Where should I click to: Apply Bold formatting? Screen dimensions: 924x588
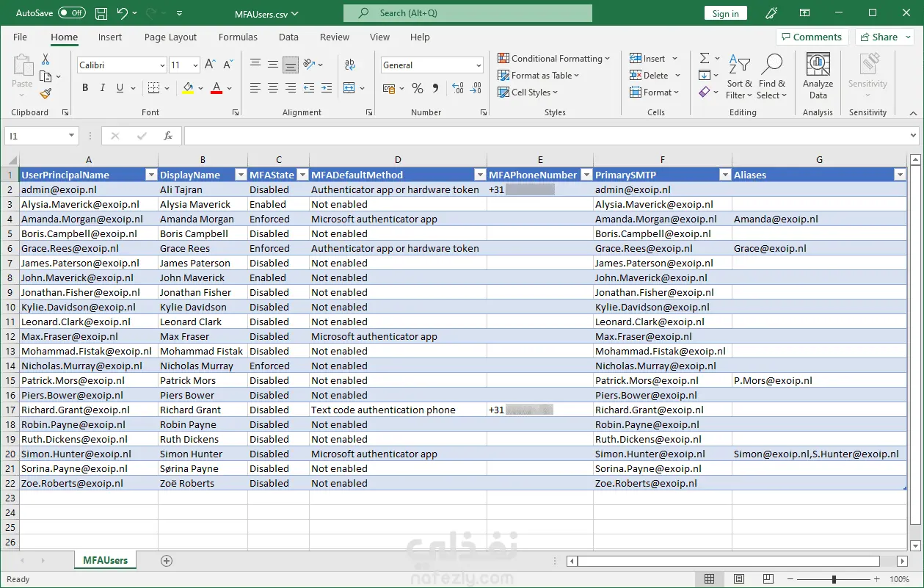pos(85,88)
